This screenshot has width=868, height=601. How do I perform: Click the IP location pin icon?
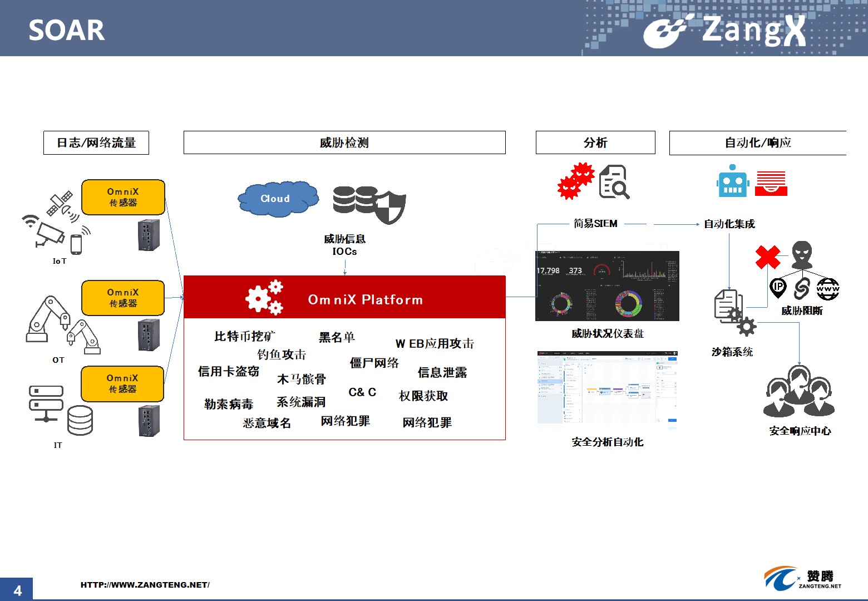pyautogui.click(x=778, y=288)
